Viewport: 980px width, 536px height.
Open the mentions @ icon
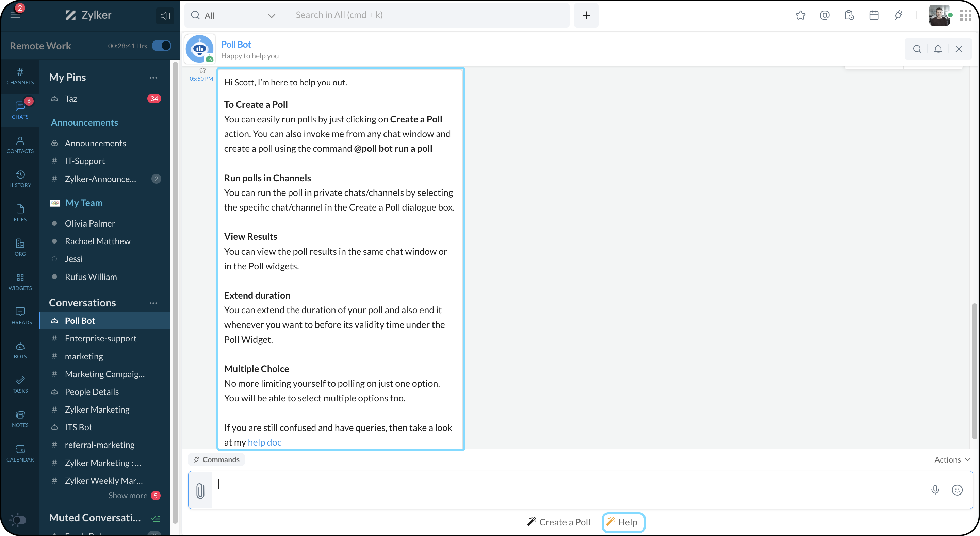coord(824,15)
